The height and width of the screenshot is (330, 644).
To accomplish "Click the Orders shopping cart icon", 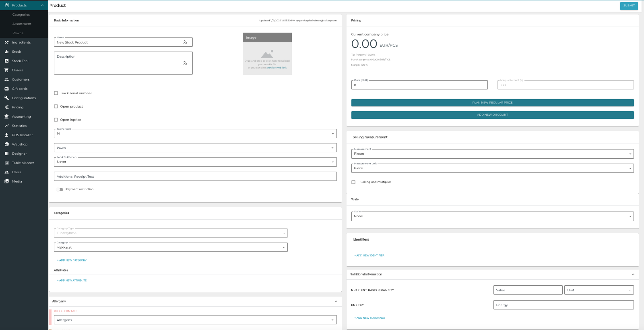I will tap(6, 70).
